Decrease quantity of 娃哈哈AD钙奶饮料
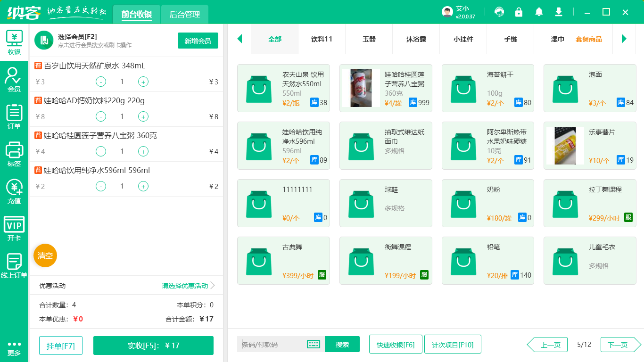 point(101,116)
